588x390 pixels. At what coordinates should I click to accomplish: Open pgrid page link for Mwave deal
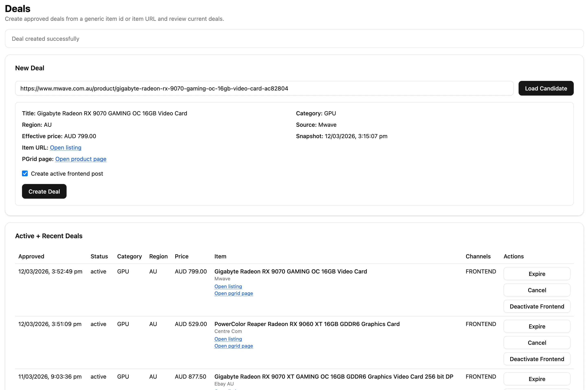[x=233, y=293]
